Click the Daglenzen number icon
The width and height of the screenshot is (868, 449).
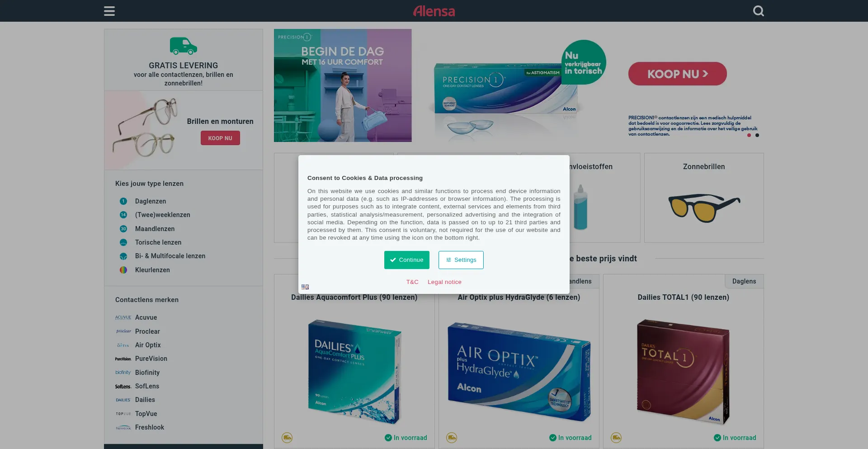(123, 201)
